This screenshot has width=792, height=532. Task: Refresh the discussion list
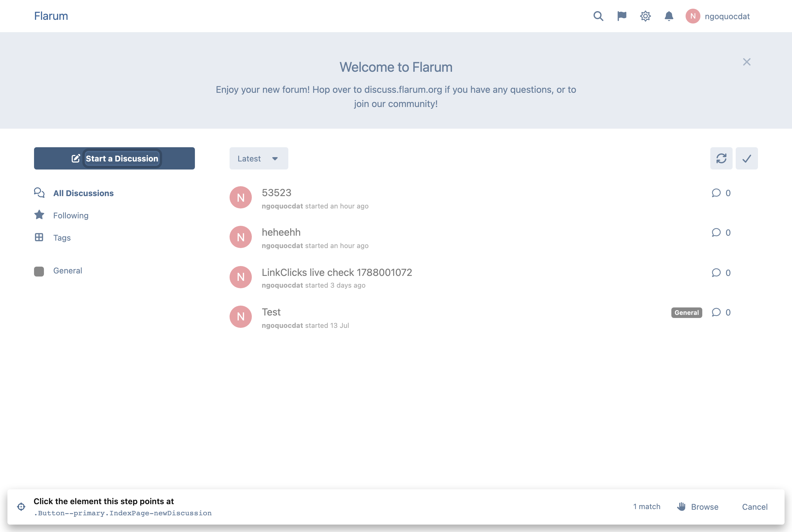pos(721,158)
